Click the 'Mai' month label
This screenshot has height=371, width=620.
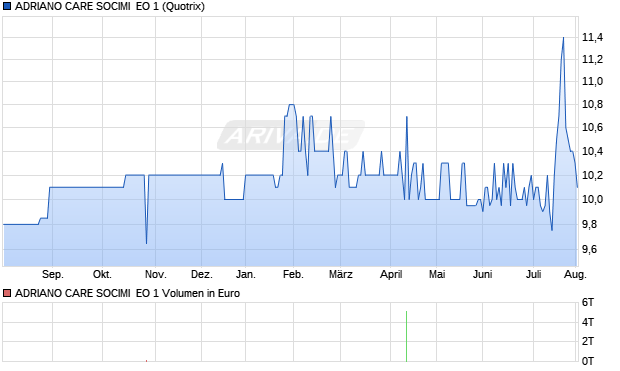click(437, 274)
